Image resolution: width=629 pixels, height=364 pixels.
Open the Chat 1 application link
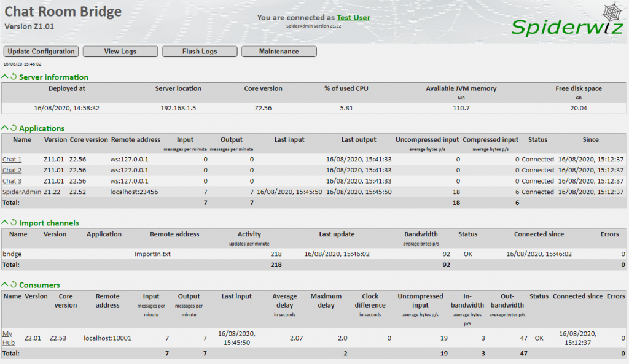pos(12,159)
